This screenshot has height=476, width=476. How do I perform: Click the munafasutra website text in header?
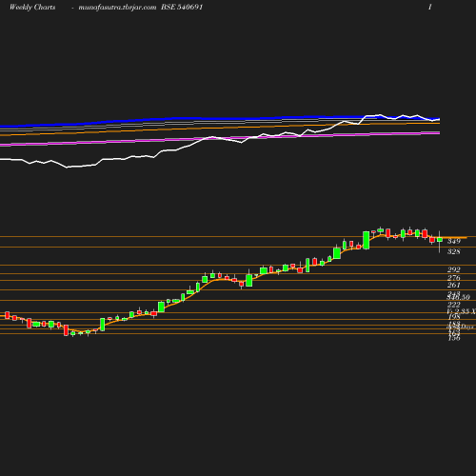[x=117, y=8]
